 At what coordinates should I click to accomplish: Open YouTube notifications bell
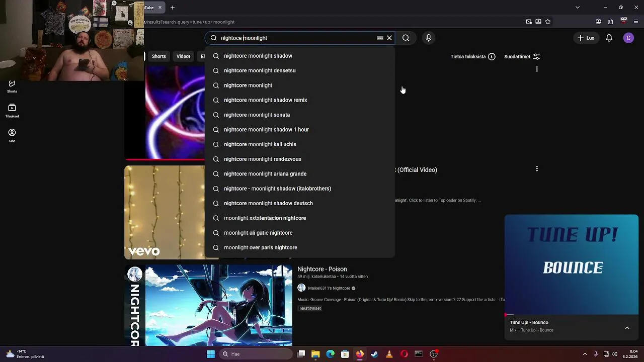coord(609,38)
